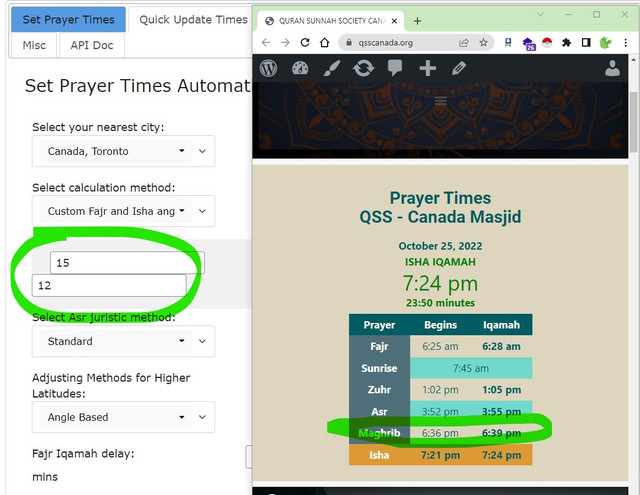Click the chevron beside Angle Based

point(202,417)
